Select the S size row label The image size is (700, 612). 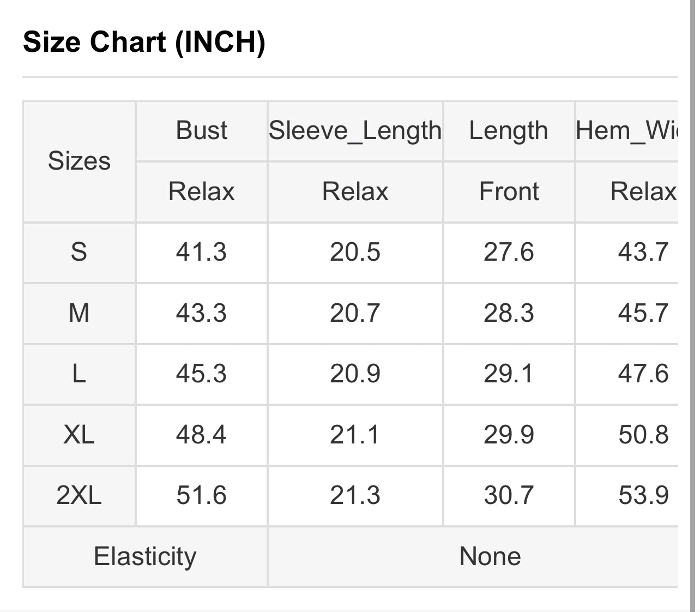79,253
